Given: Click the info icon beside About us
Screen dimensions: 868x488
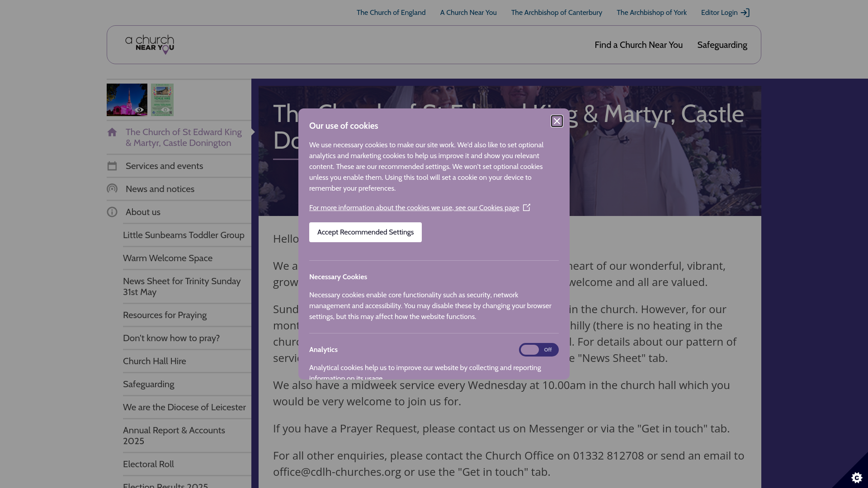Looking at the screenshot, I should pos(112,212).
